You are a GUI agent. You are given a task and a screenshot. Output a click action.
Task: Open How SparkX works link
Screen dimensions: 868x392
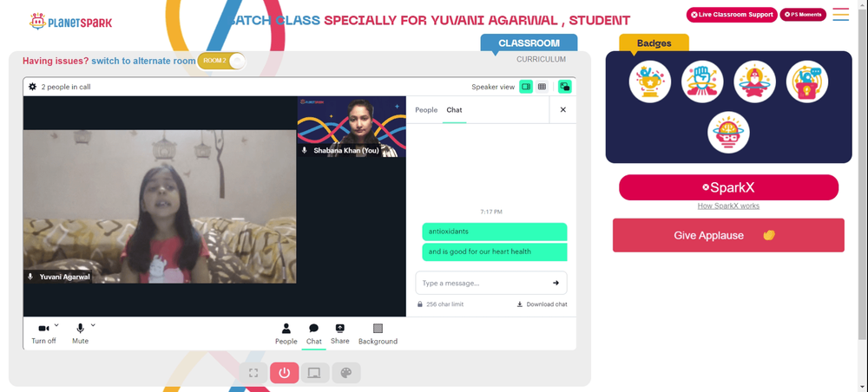click(728, 206)
